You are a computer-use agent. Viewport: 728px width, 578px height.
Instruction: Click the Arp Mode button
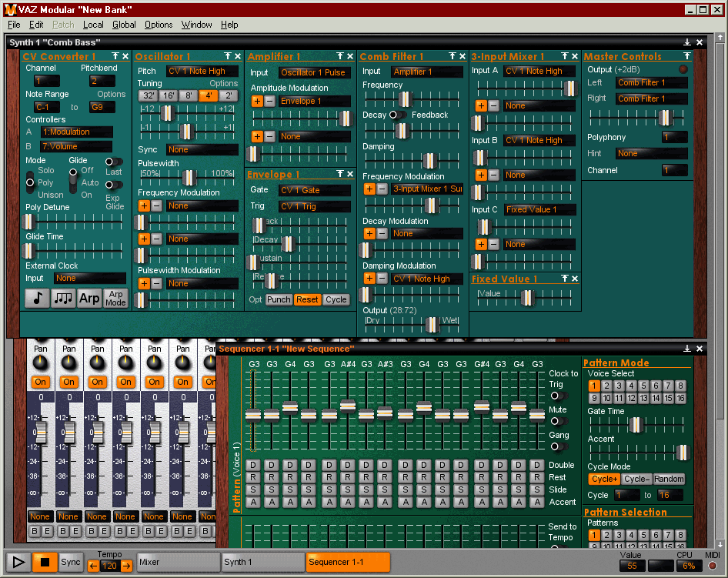click(x=115, y=298)
